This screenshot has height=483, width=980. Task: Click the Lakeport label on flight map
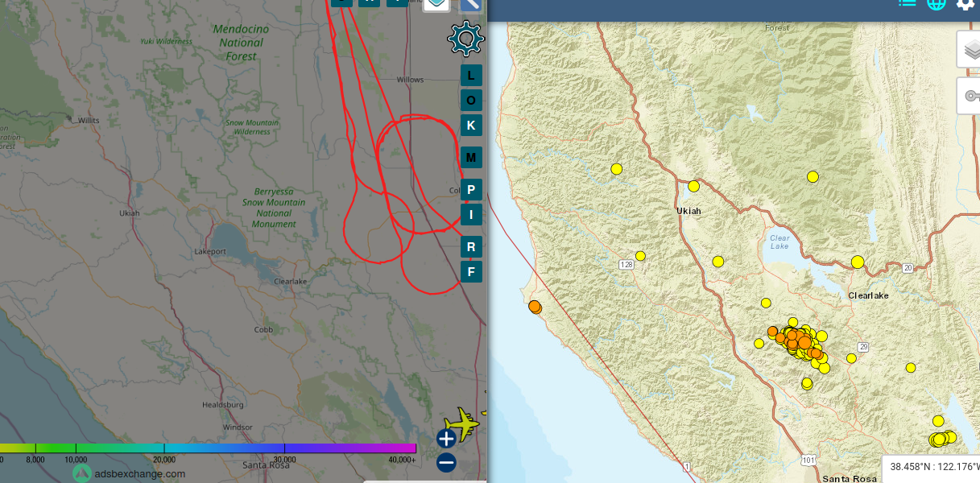coord(210,251)
